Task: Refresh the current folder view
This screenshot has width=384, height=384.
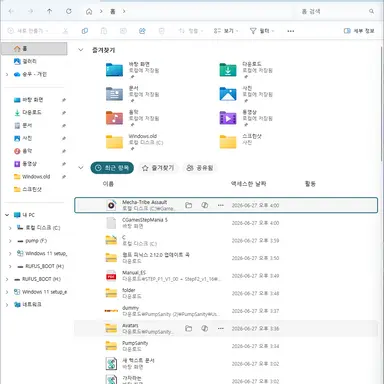Action: [69, 11]
